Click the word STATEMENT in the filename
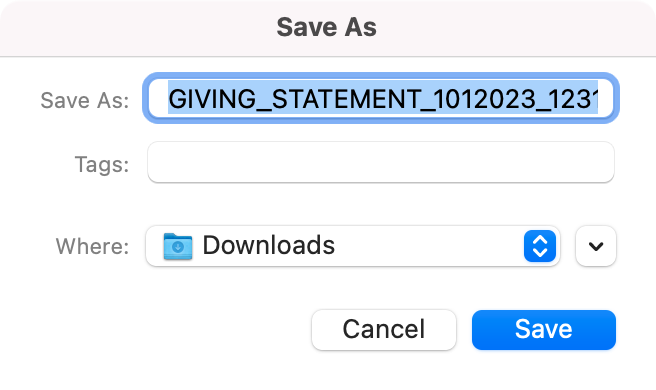The height and width of the screenshot is (390, 656). point(346,100)
